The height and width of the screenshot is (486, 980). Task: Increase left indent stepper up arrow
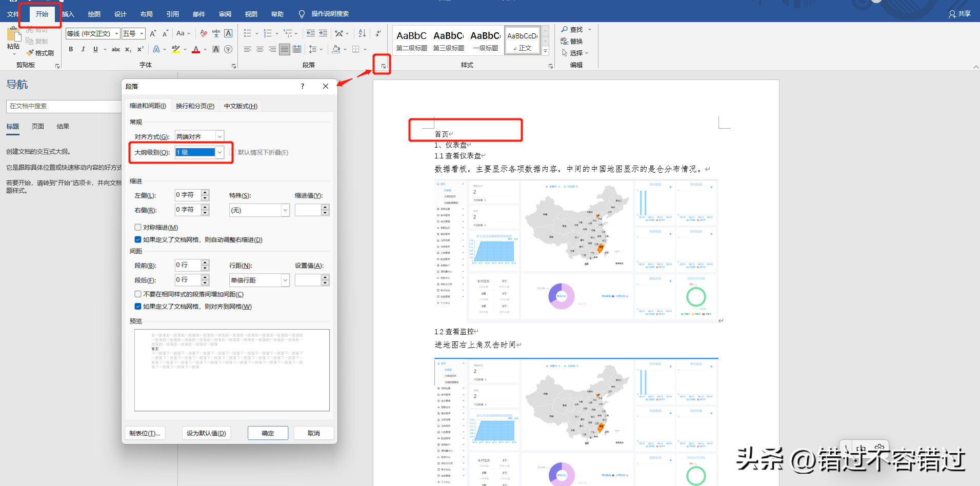tap(205, 192)
